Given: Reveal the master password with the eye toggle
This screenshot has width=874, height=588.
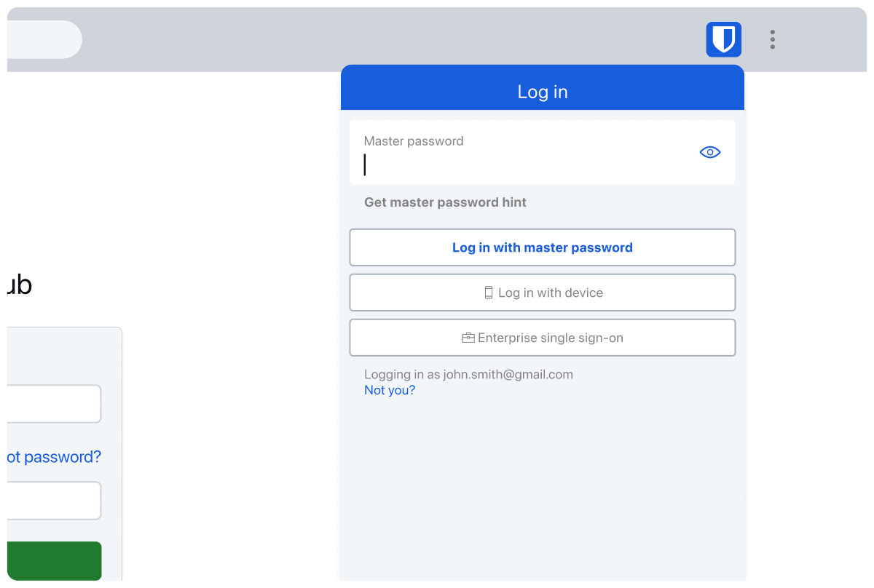Looking at the screenshot, I should (x=709, y=151).
